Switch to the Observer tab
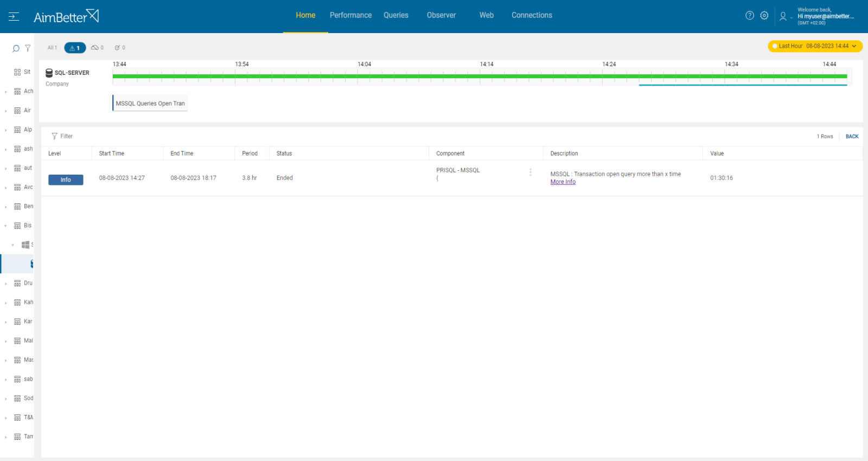Image resolution: width=868 pixels, height=461 pixels. (442, 15)
